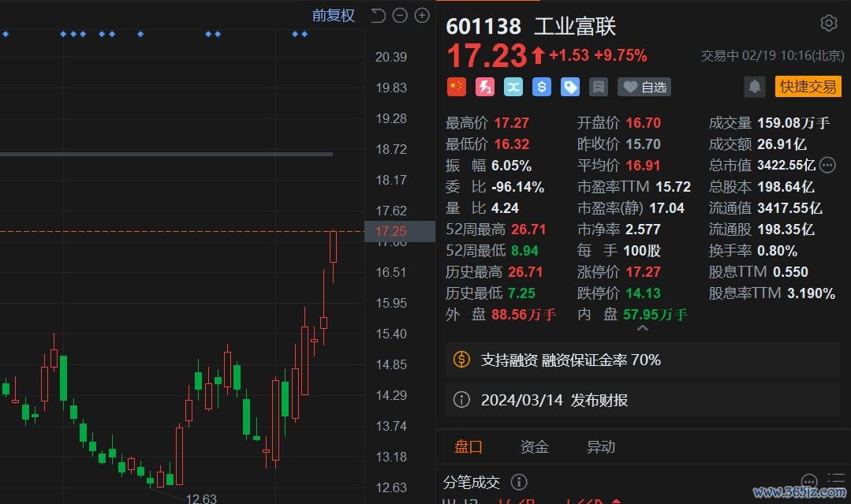Click the tag label icon
851x504 pixels.
pyautogui.click(x=569, y=87)
